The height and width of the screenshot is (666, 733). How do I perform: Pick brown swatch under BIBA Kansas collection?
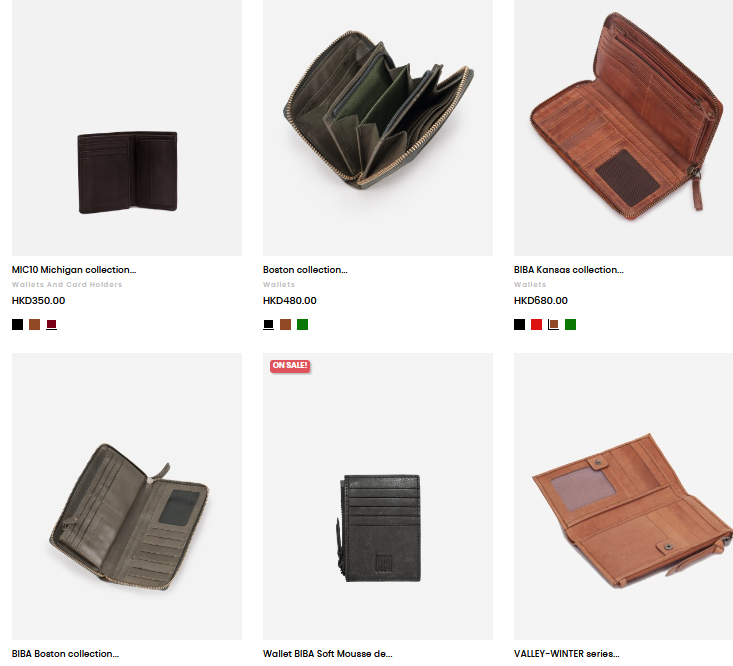coord(553,324)
